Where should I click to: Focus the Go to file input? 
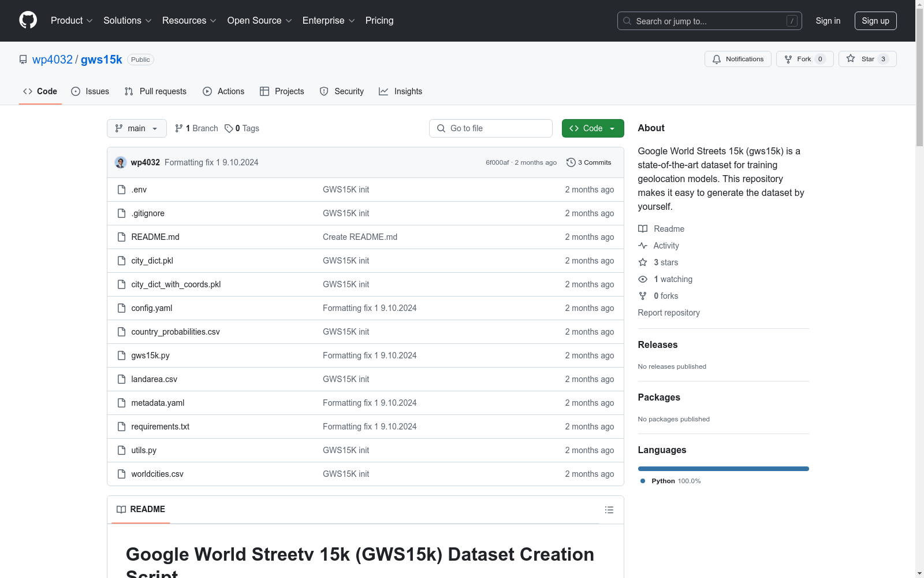[491, 128]
